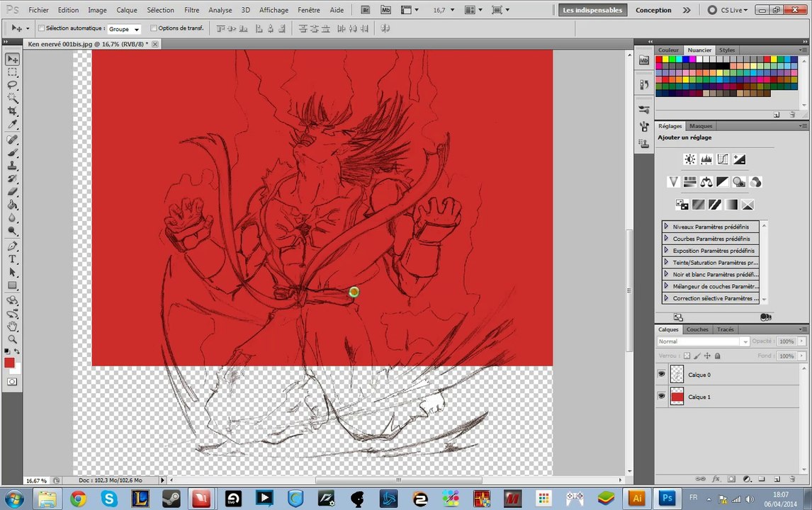This screenshot has height=510, width=812.
Task: Switch to the Conception workspace
Action: pyautogui.click(x=653, y=10)
